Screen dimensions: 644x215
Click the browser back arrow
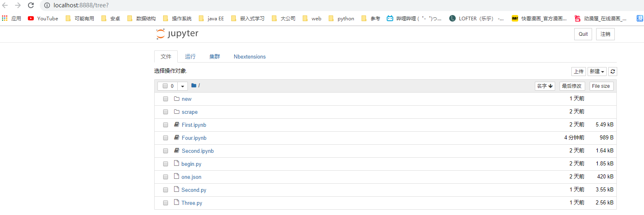pyautogui.click(x=5, y=5)
